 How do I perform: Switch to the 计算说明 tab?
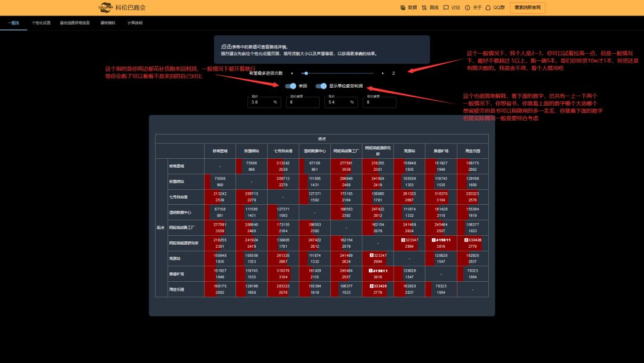[x=135, y=23]
